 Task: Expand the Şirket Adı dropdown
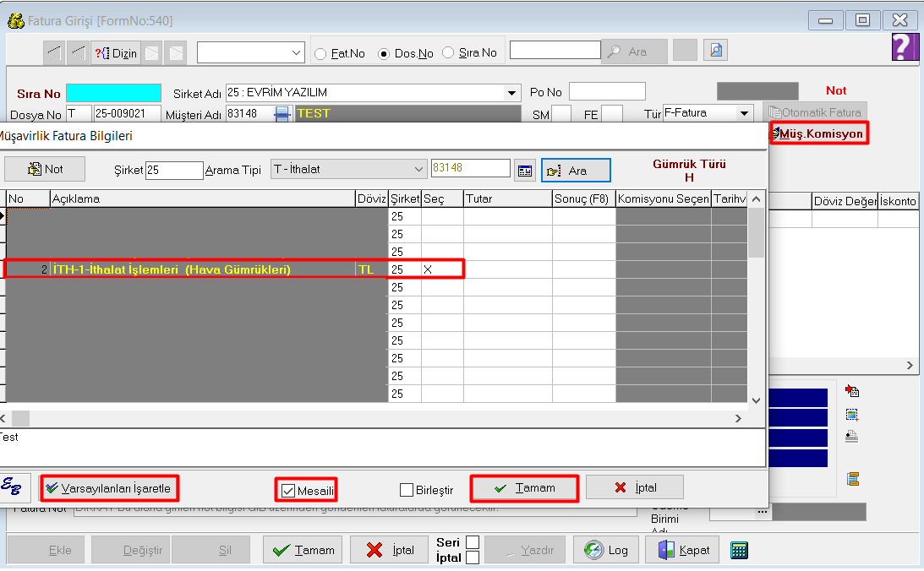511,93
